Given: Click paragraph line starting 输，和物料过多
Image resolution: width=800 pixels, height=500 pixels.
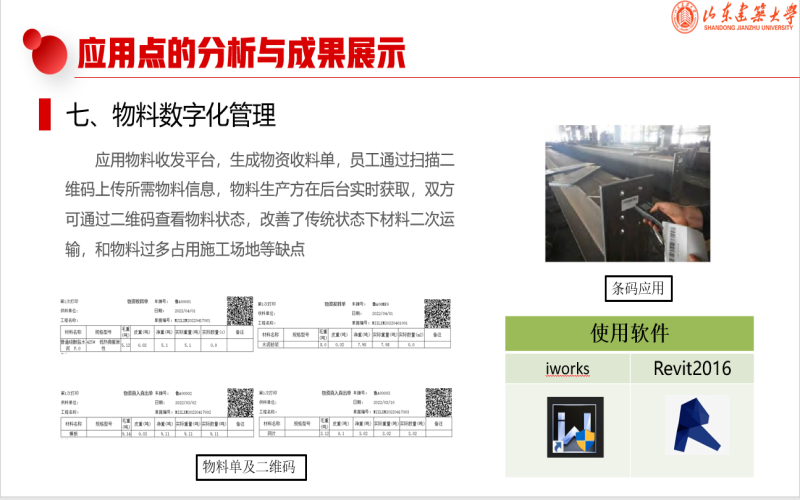Looking at the screenshot, I should (185, 249).
